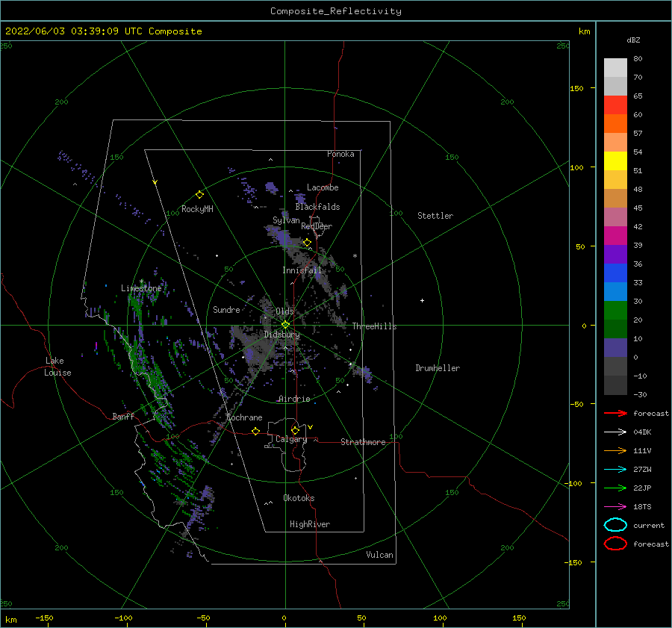Click the Banff town label
This screenshot has height=628, width=672.
click(123, 417)
